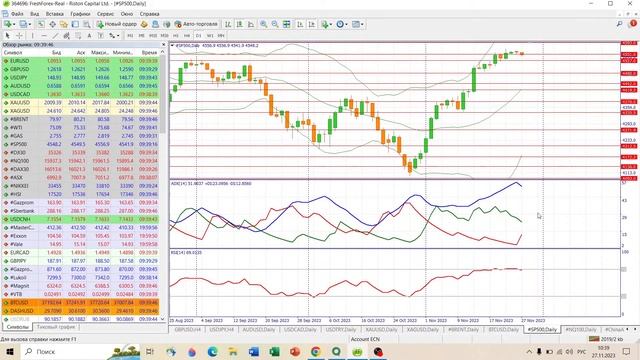Open the Графики menu

point(80,13)
